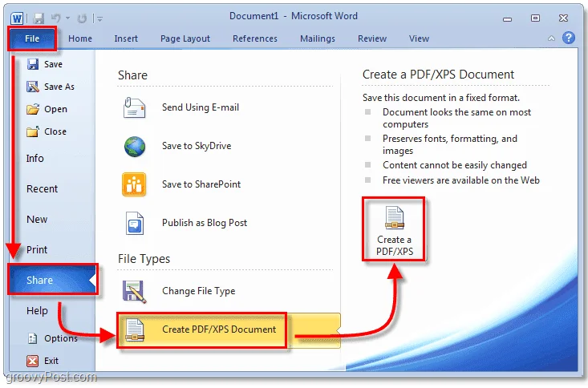Open the Page Layout tab
588x388 pixels.
185,38
